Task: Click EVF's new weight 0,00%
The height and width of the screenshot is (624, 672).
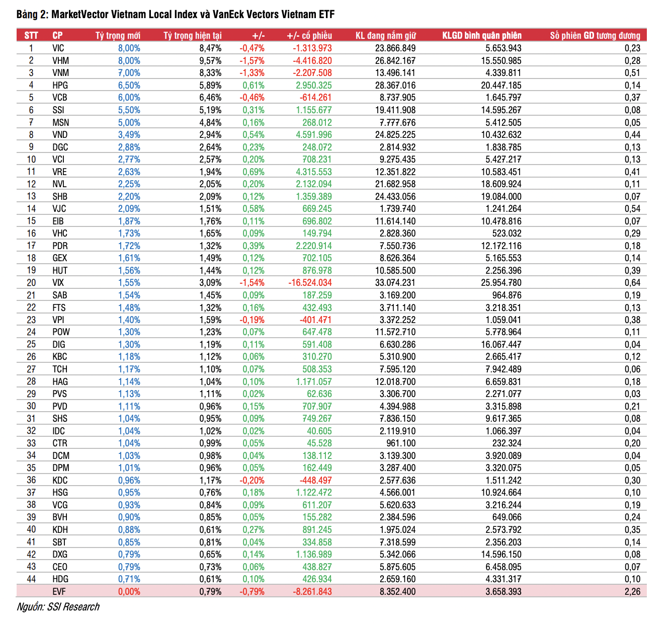Action: click(x=129, y=592)
